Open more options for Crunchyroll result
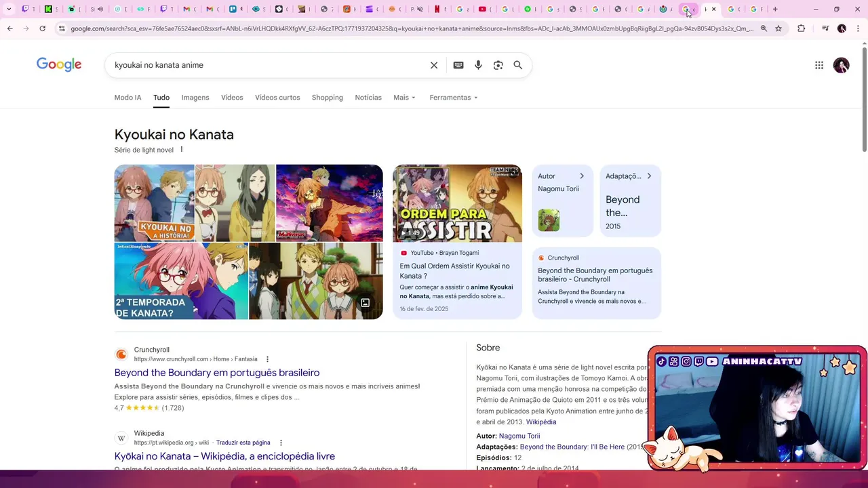The height and width of the screenshot is (488, 868). click(x=267, y=359)
